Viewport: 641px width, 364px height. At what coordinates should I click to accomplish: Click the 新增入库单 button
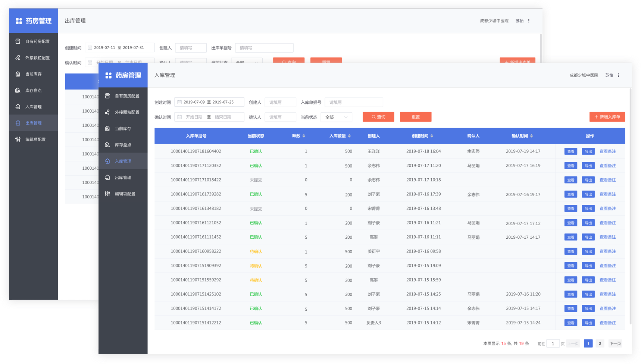coord(607,117)
